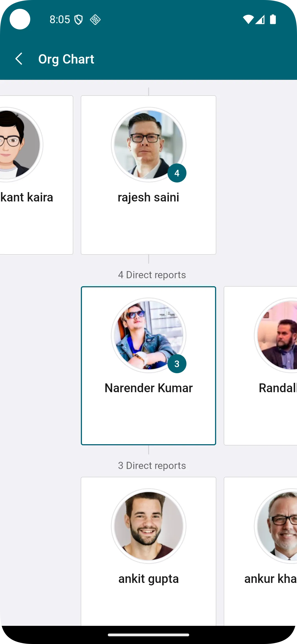Tap the kant kaira name
297x644 pixels.
(x=27, y=197)
